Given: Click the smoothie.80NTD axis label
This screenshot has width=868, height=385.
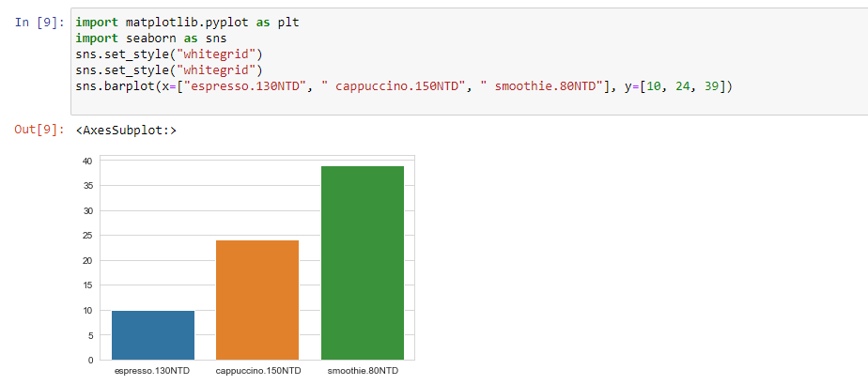Looking at the screenshot, I should [x=363, y=371].
